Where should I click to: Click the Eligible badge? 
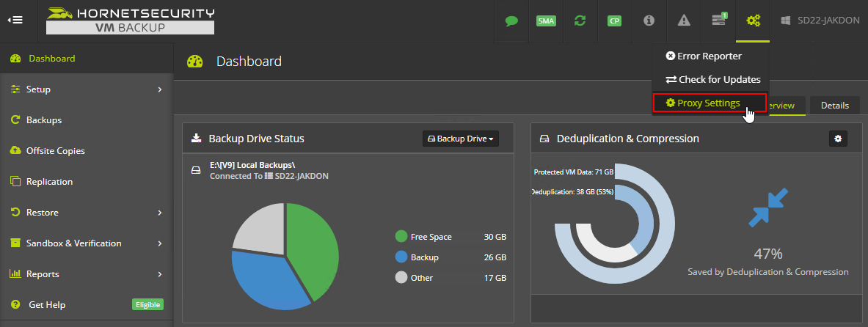tap(147, 304)
